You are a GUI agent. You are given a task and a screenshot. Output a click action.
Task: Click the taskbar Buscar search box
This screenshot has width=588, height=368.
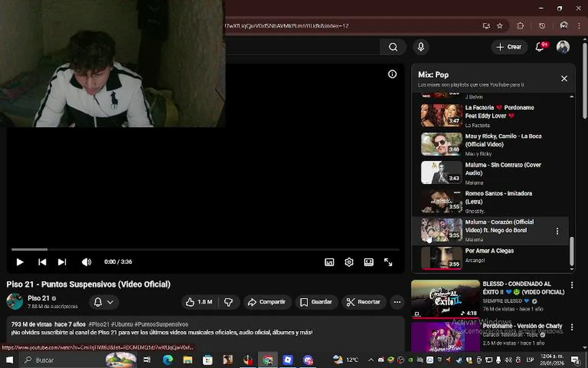(x=79, y=360)
